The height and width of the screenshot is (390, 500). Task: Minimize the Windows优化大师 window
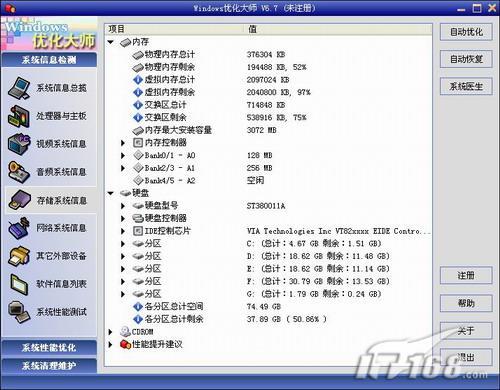coord(461,9)
